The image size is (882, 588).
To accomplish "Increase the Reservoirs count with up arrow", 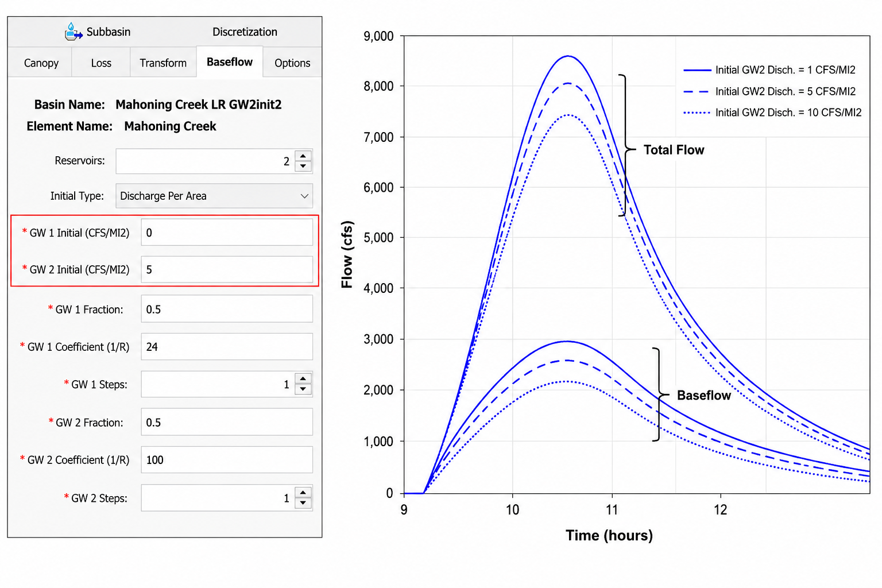I will click(303, 156).
